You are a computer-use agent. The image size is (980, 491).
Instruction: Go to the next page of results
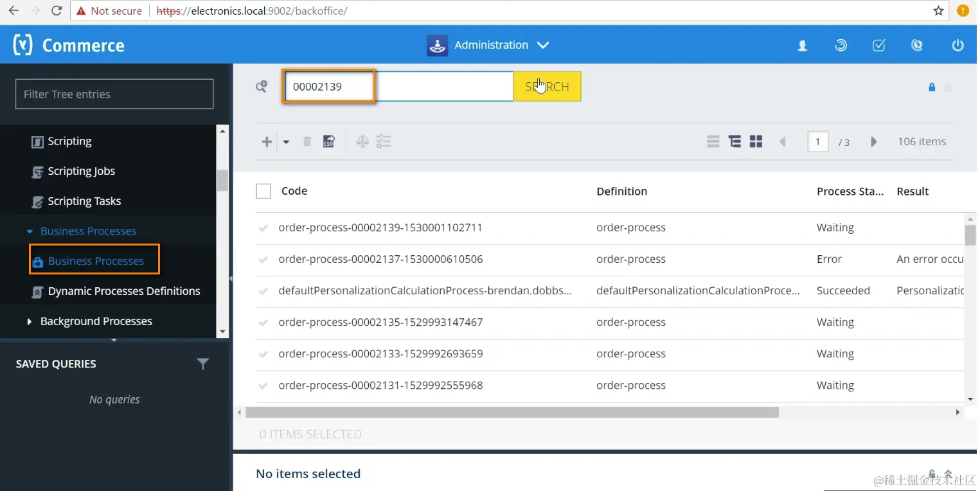[873, 141]
